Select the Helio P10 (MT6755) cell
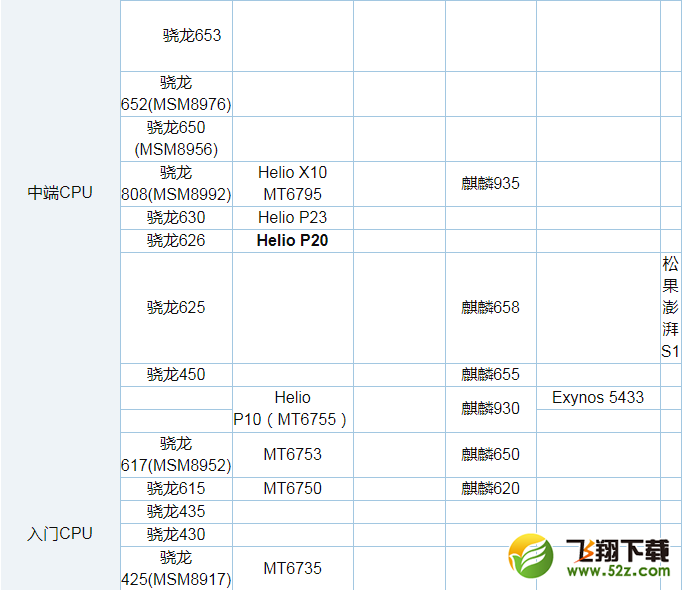 tap(291, 408)
